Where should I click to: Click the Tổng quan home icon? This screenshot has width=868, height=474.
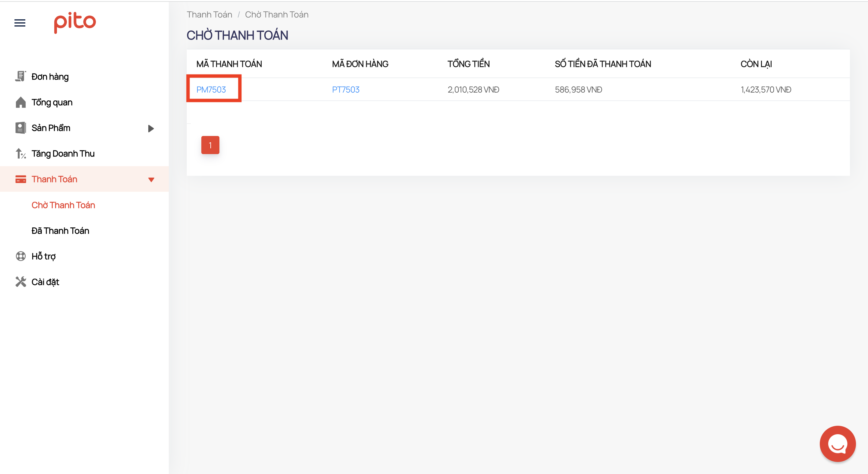point(20,102)
